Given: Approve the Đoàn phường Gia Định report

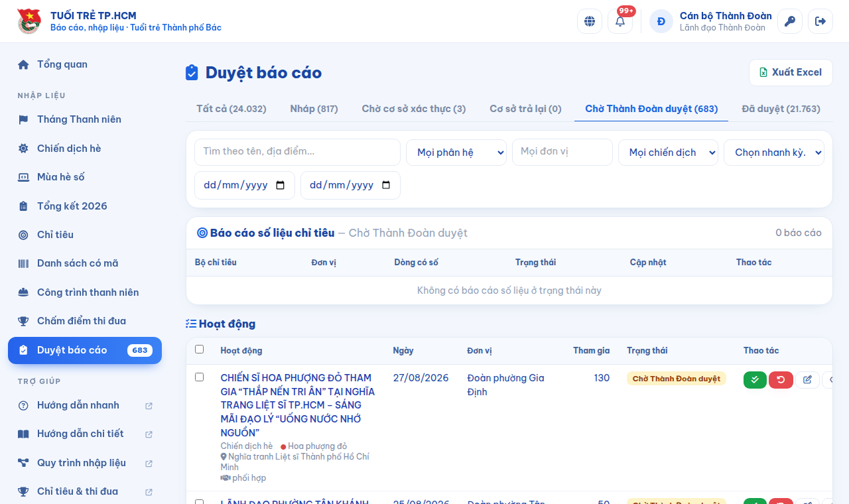Looking at the screenshot, I should 755,380.
